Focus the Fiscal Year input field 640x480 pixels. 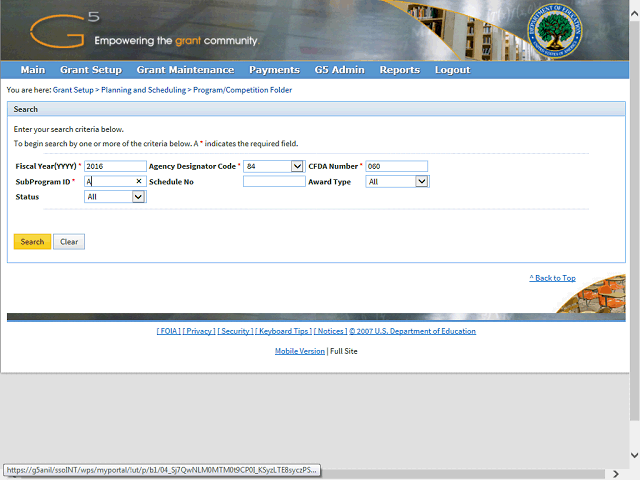115,166
